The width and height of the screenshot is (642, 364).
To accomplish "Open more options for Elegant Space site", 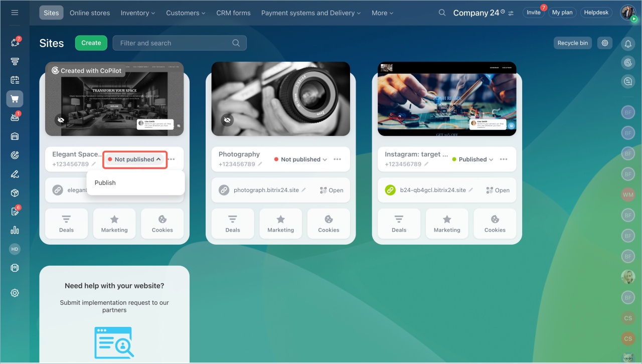I will pyautogui.click(x=172, y=159).
